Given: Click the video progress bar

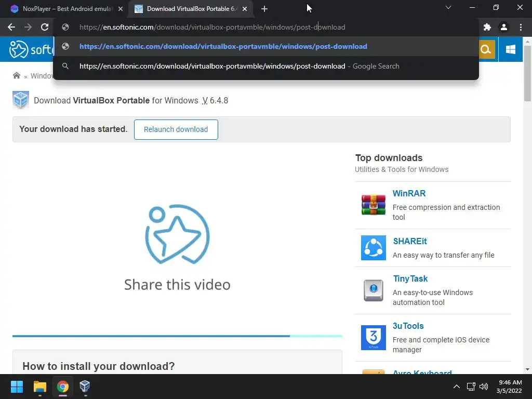Looking at the screenshot, I should click(177, 336).
